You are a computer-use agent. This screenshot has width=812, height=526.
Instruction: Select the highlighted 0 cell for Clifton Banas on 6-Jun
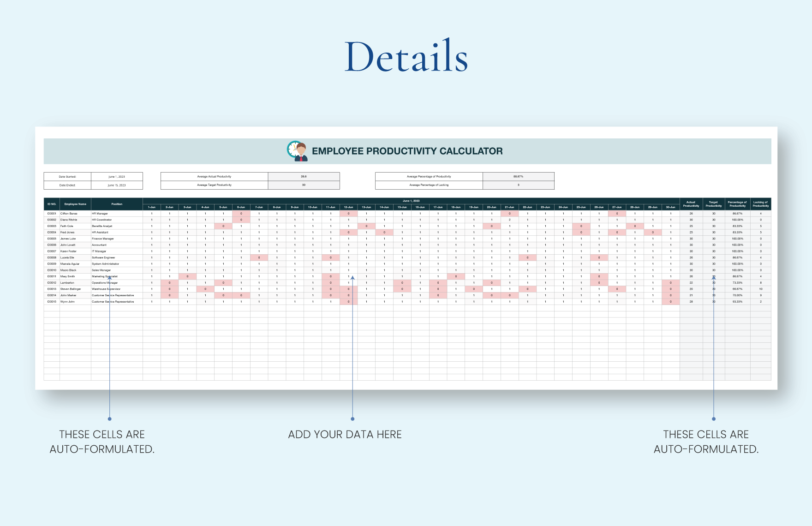point(241,213)
